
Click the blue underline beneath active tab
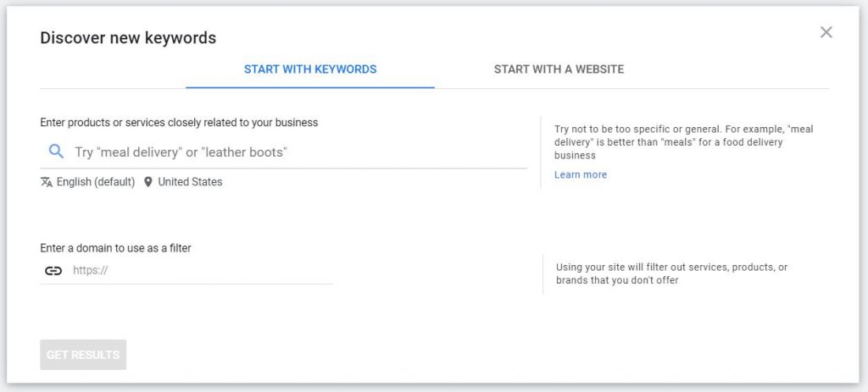point(310,87)
